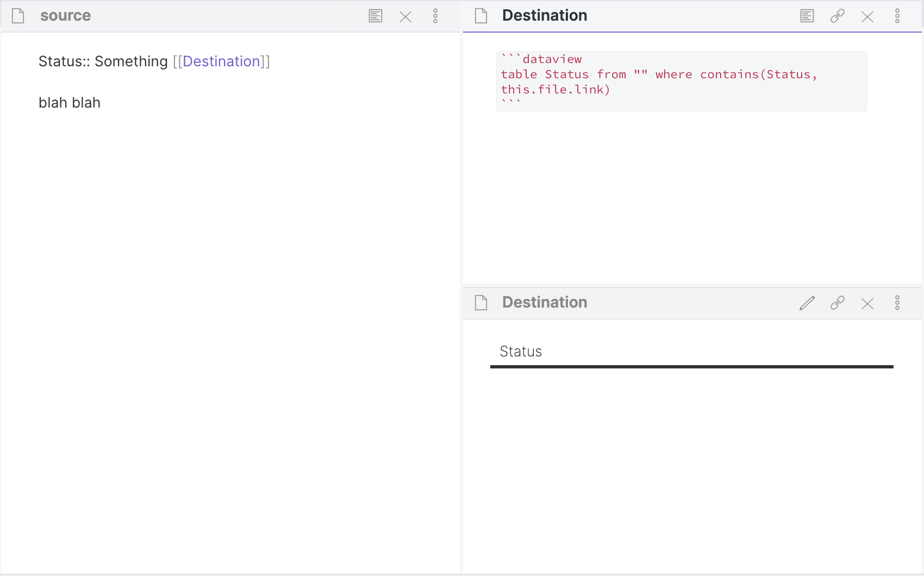Switch top Destination pane to preview mode
The height and width of the screenshot is (576, 924).
[x=807, y=16]
